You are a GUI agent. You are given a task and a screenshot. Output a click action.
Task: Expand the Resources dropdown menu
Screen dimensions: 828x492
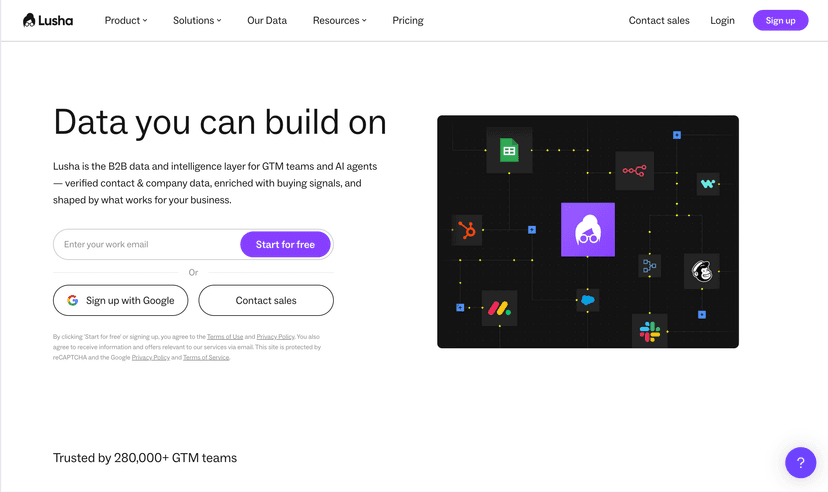[x=340, y=21]
